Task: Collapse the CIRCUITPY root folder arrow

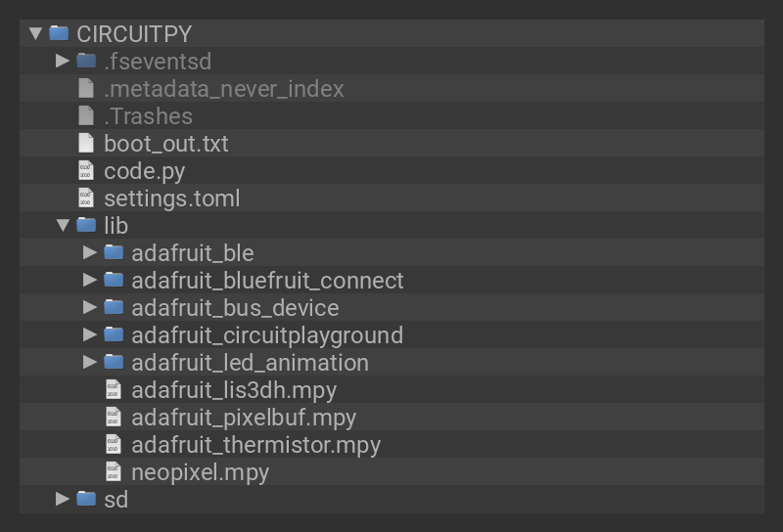Action: pyautogui.click(x=36, y=33)
